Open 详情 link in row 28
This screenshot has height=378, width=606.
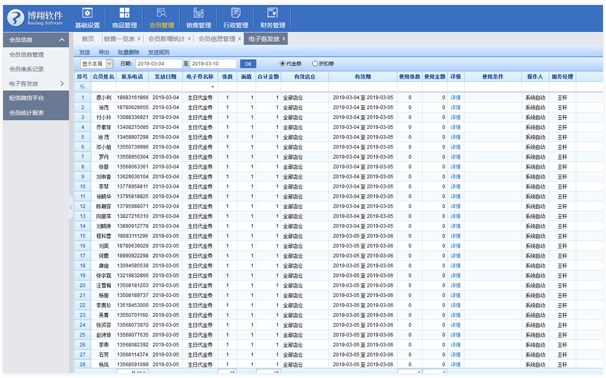(456, 364)
